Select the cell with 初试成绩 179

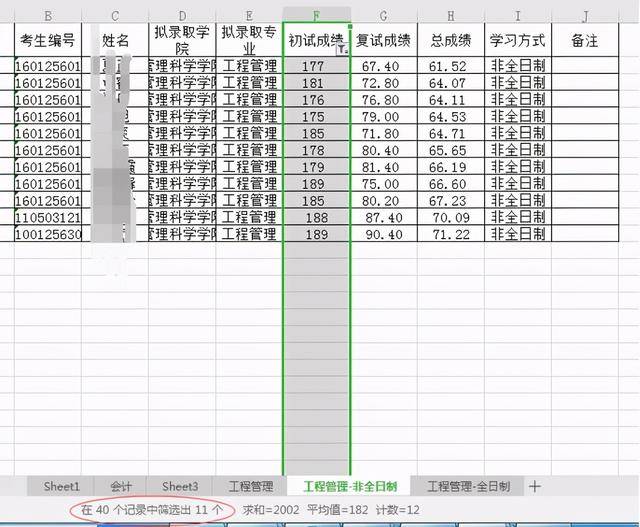[x=316, y=166]
